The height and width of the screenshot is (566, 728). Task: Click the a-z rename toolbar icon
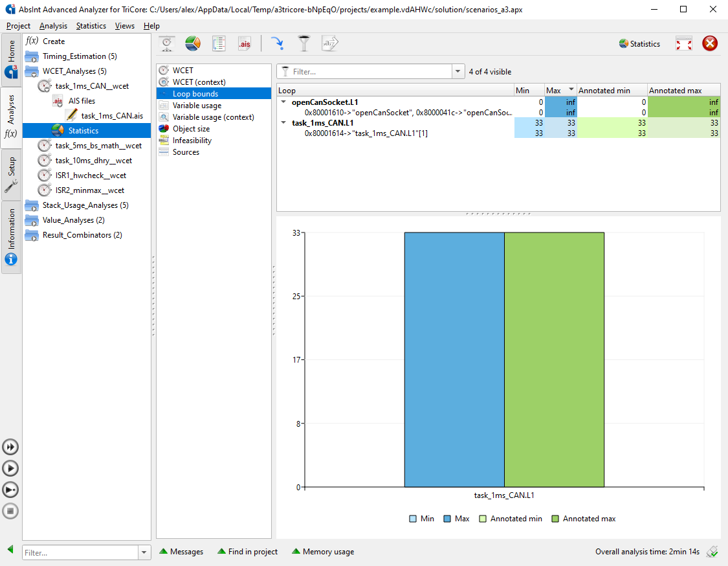tap(329, 43)
